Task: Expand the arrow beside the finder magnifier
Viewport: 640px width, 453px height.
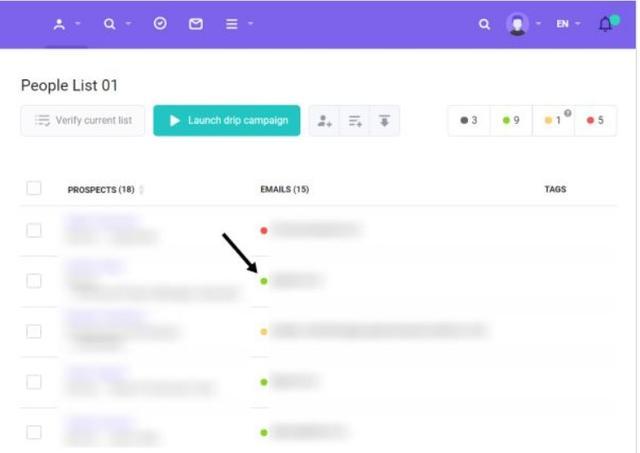Action: coord(128,24)
